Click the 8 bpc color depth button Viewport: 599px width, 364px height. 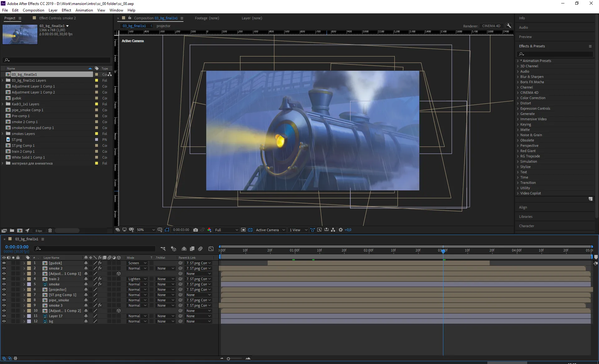click(x=39, y=231)
